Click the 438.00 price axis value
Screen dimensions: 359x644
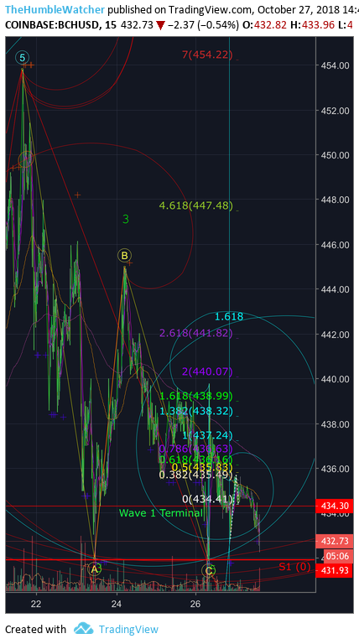coord(336,423)
